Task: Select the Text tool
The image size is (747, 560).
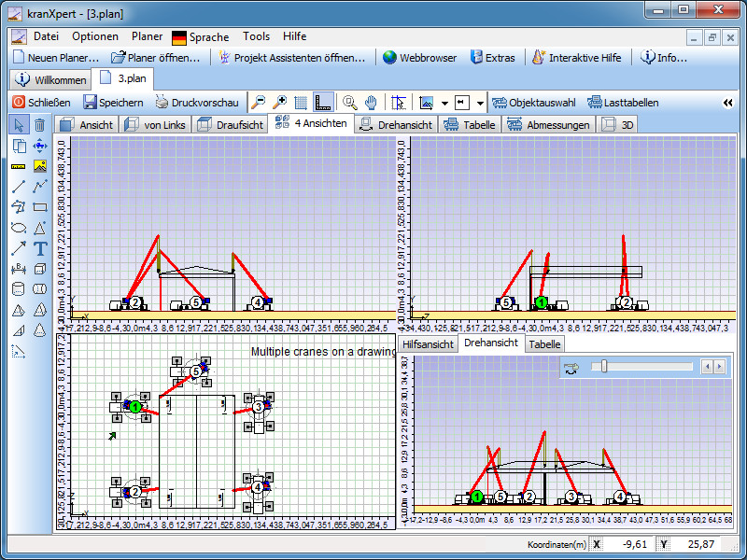Action: [x=40, y=248]
